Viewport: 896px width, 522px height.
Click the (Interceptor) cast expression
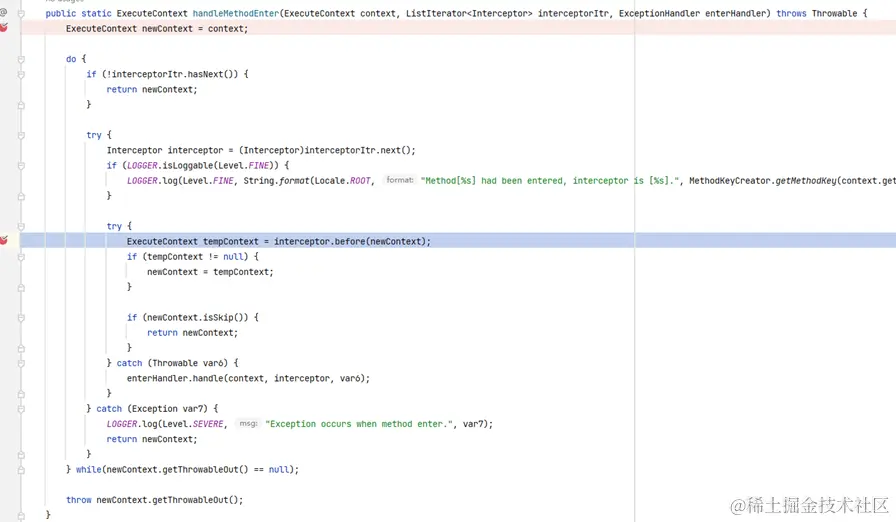click(271, 150)
